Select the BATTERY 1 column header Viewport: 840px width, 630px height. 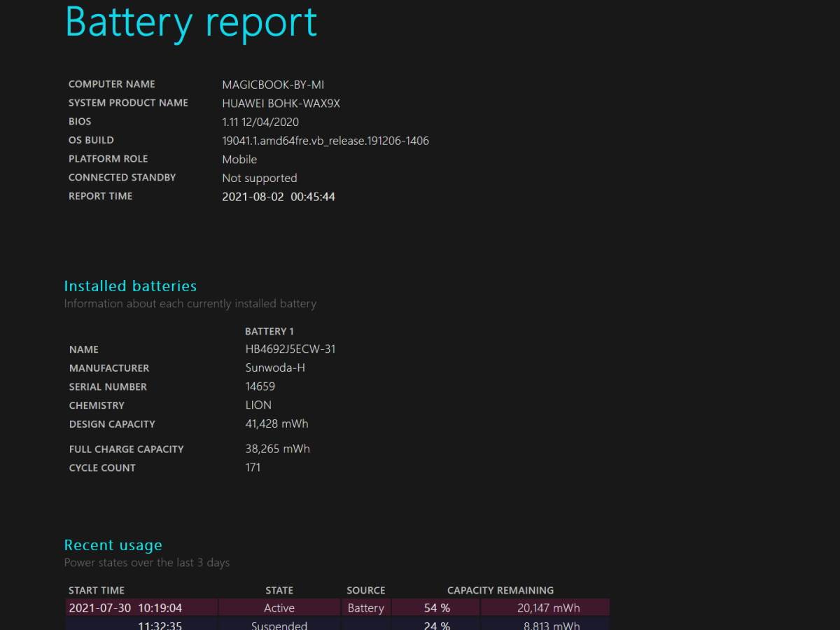269,331
